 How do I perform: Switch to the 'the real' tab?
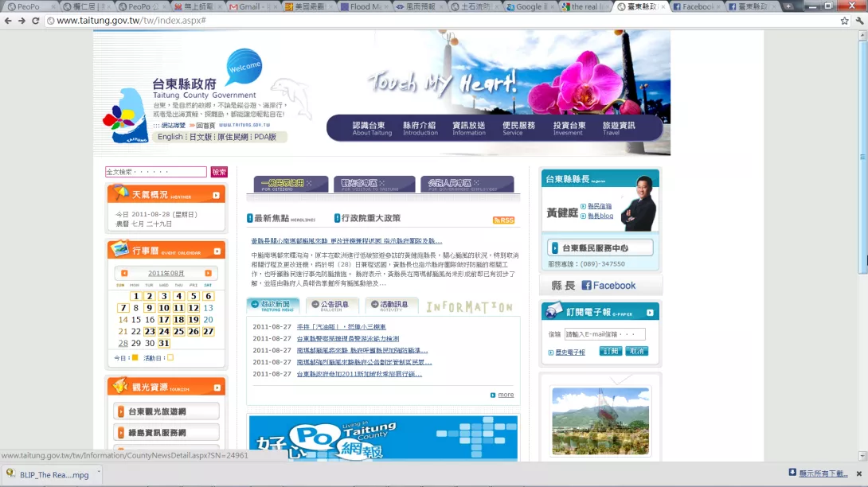point(584,6)
